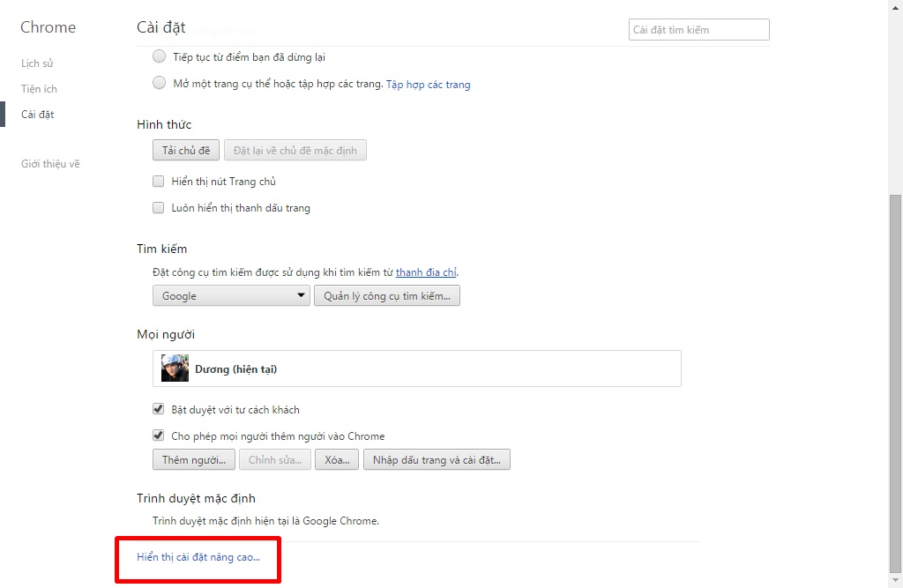The width and height of the screenshot is (903, 588).
Task: Click 'Quản lý công cụ tìm kiếm...' button
Action: 386,296
